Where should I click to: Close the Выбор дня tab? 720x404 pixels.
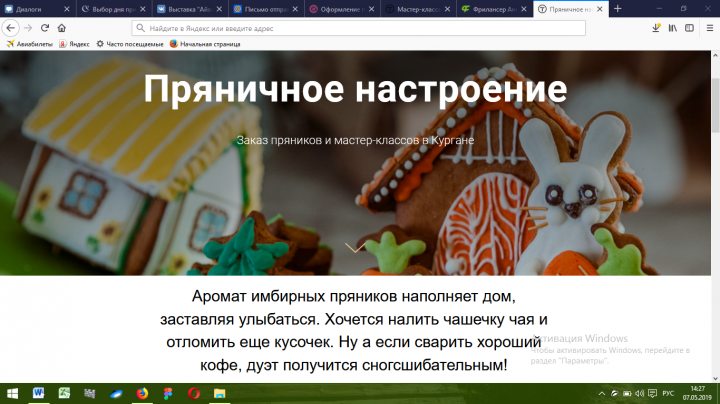pyautogui.click(x=143, y=9)
